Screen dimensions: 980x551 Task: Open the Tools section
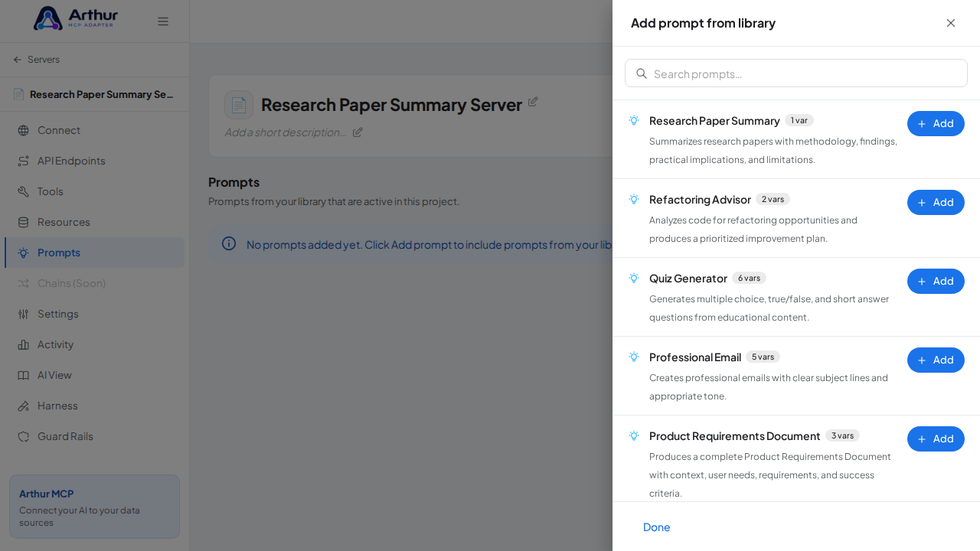(x=94, y=191)
